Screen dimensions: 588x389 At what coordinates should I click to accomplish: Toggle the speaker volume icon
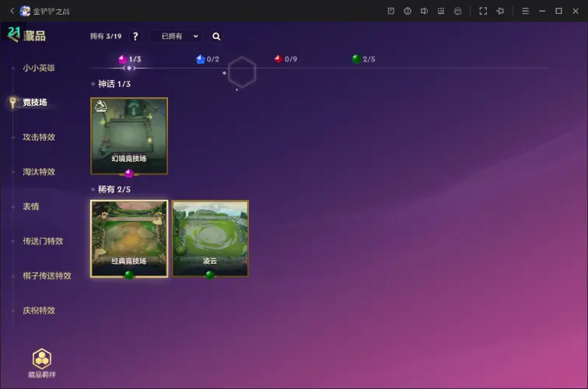pos(424,11)
